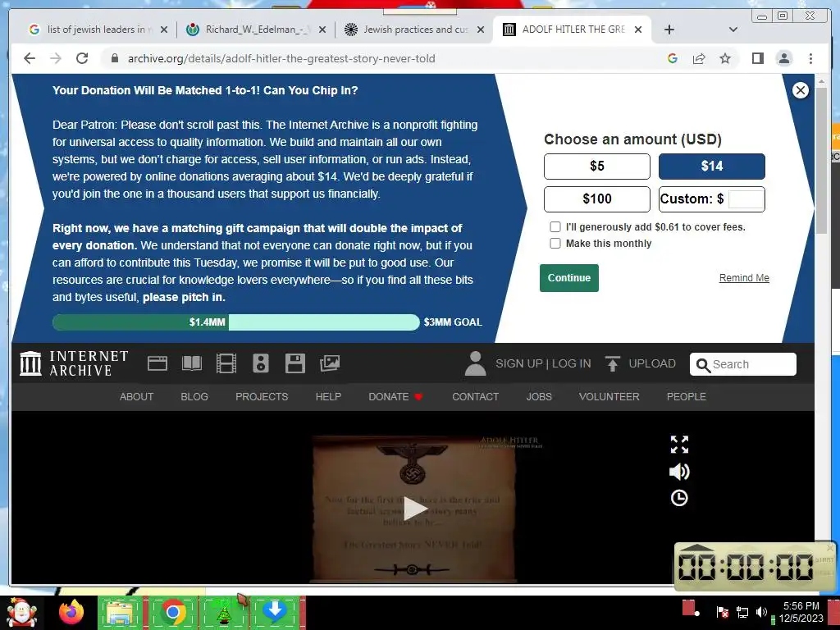The image size is (840, 630).
Task: Open the Internet Archive video film icon
Action: pyautogui.click(x=226, y=363)
